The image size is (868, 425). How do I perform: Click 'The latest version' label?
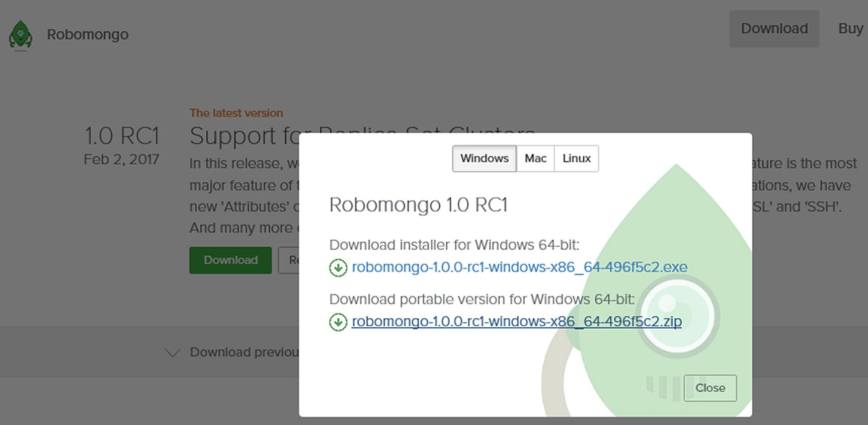tap(236, 113)
